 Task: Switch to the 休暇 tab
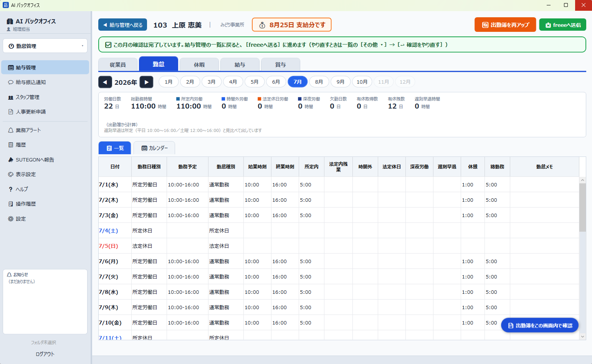tap(199, 64)
